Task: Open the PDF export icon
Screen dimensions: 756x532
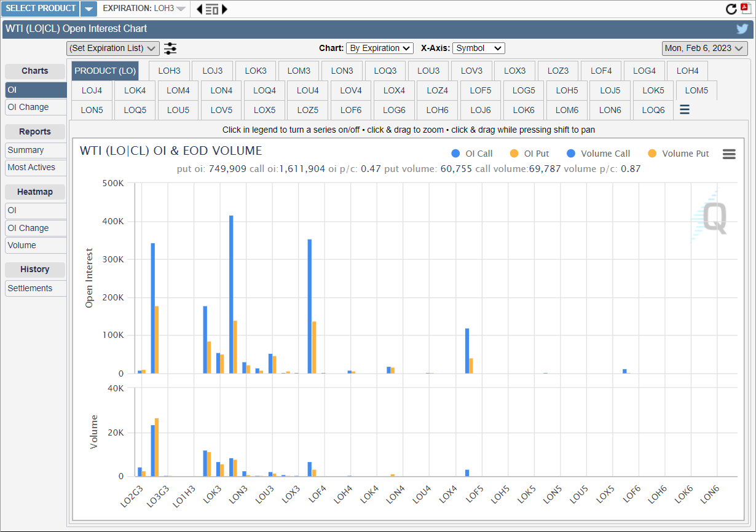Action: pos(746,9)
